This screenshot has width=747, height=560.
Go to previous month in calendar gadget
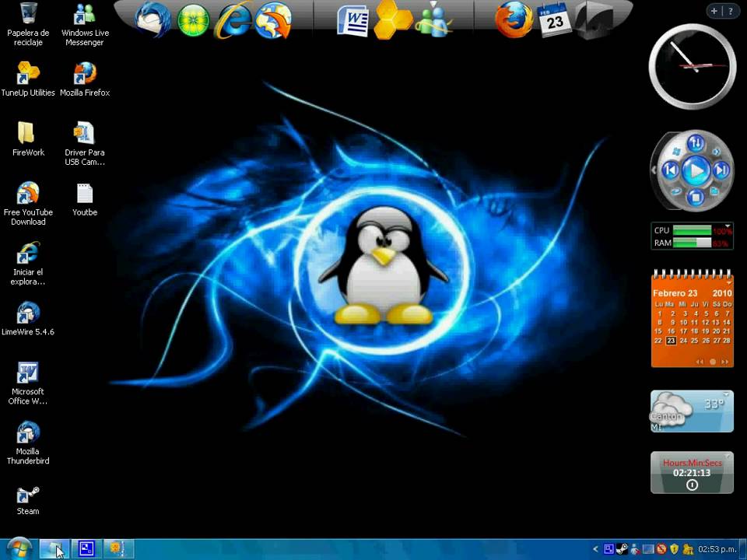click(x=700, y=362)
